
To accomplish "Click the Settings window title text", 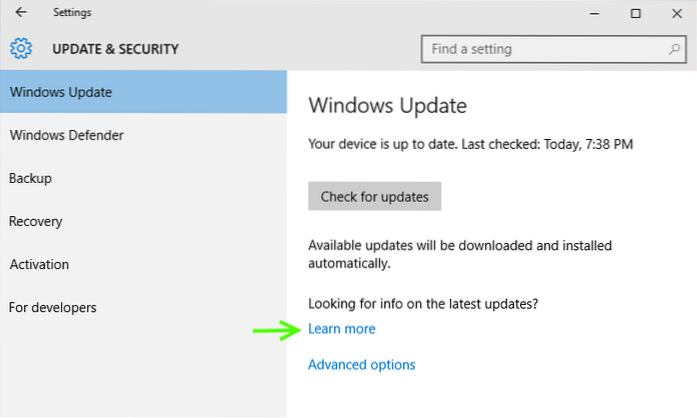I will (73, 13).
